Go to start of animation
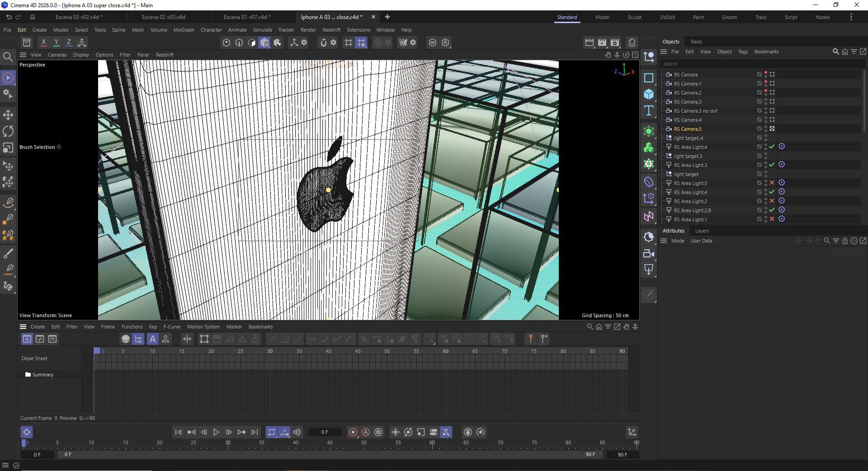Screen dimensions: 868x471 point(178,432)
